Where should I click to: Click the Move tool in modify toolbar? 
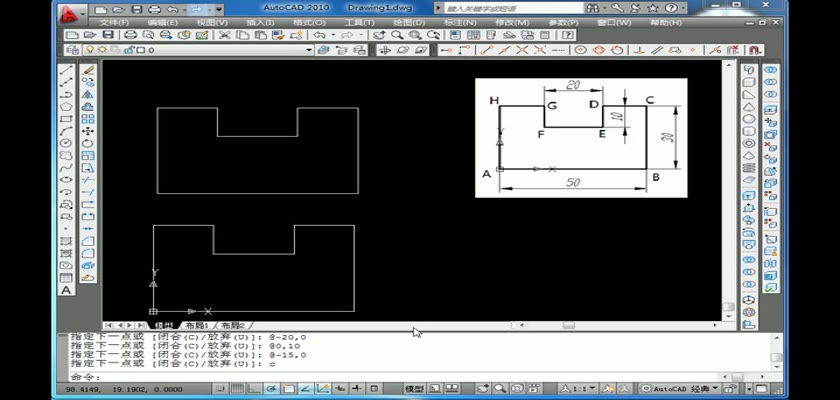pyautogui.click(x=88, y=131)
